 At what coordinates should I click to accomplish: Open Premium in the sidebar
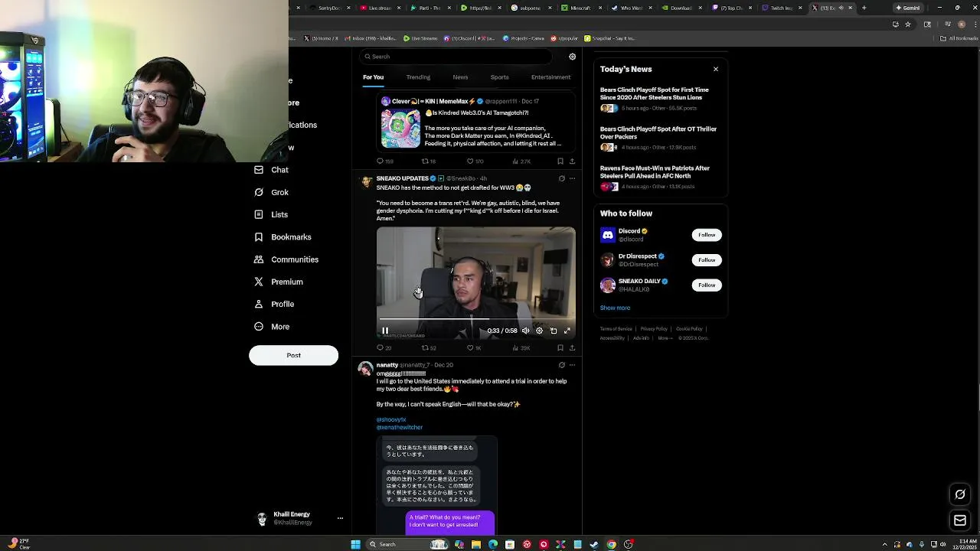point(279,282)
